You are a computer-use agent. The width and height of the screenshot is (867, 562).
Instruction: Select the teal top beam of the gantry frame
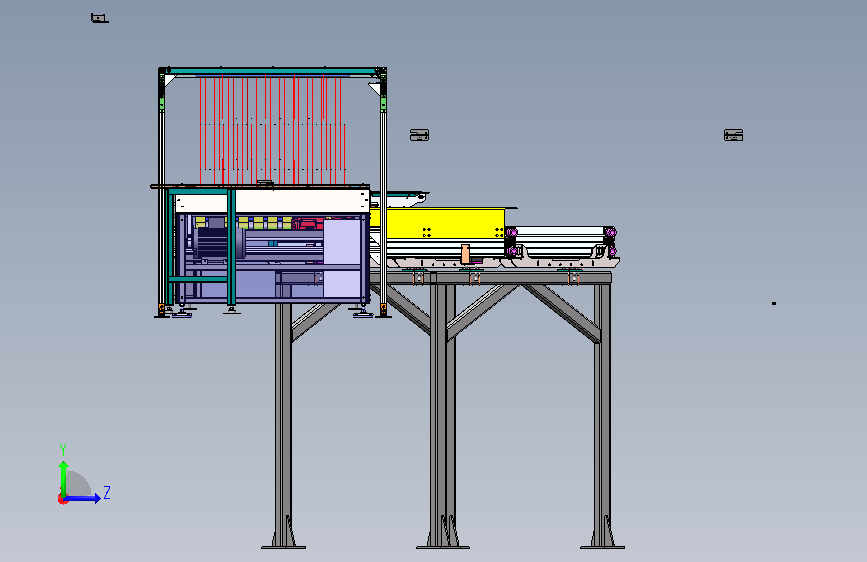272,71
